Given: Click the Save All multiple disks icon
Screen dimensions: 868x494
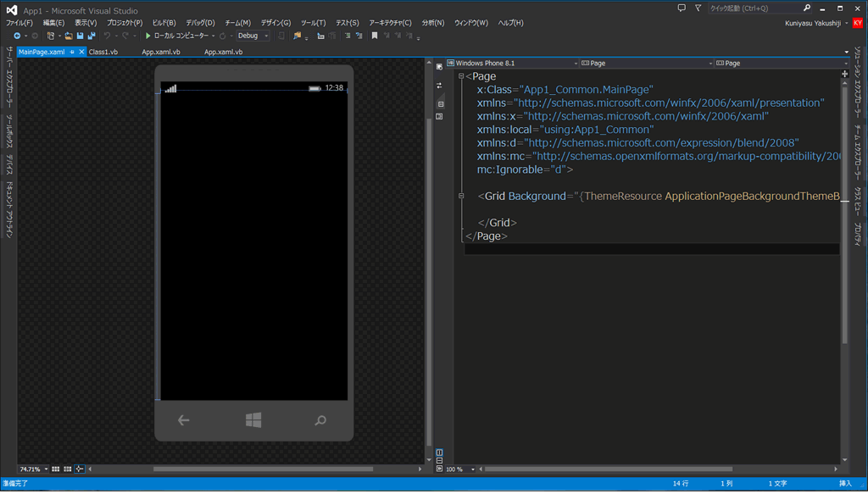Looking at the screenshot, I should [x=92, y=36].
